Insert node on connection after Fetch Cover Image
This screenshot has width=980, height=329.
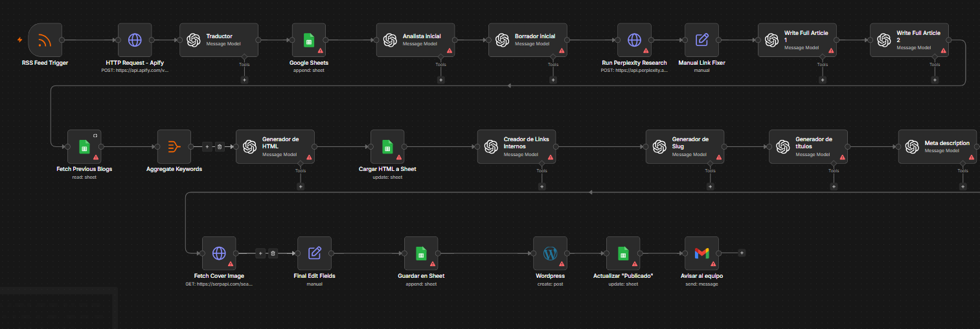point(260,253)
